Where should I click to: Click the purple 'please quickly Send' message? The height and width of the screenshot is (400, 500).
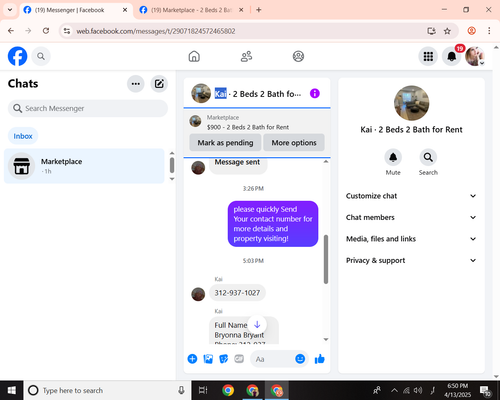[x=273, y=224]
